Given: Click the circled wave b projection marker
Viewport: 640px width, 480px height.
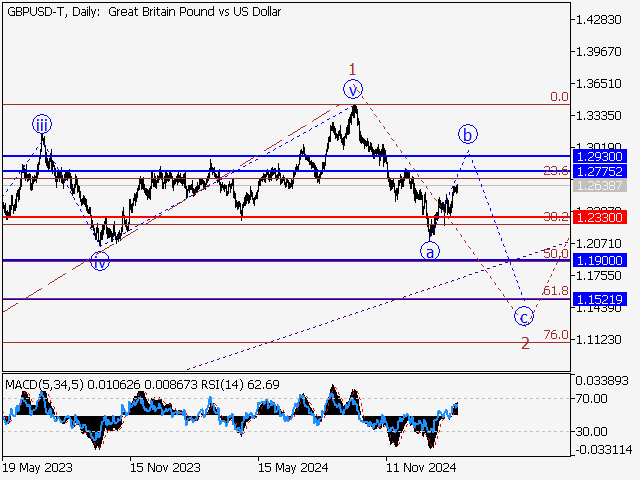Looking at the screenshot, I should click(468, 133).
